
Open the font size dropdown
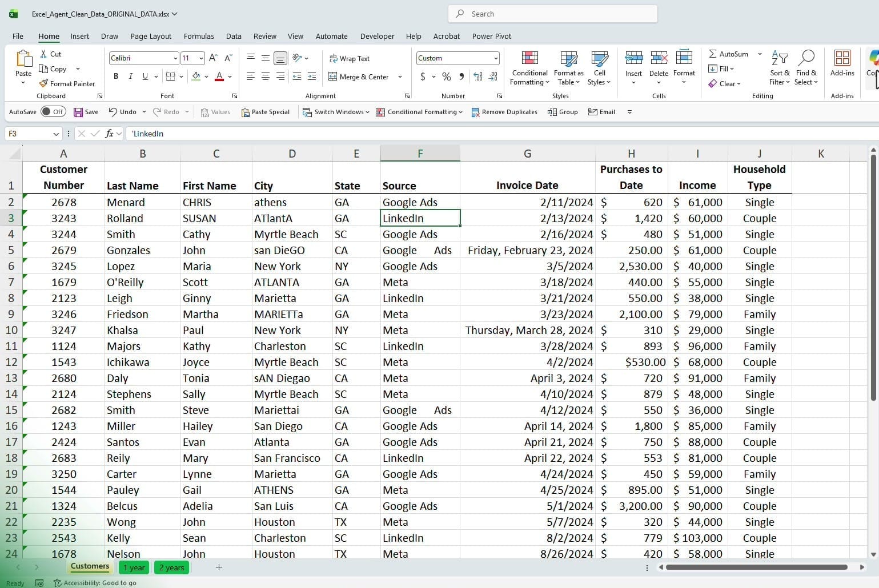pos(200,58)
